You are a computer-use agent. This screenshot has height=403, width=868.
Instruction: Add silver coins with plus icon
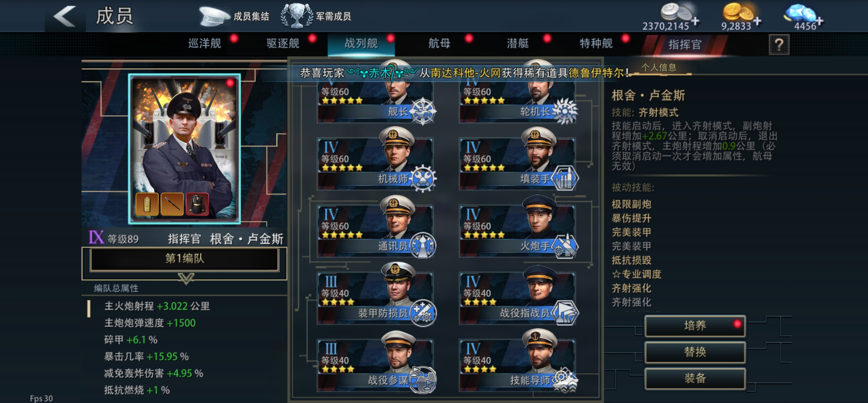pyautogui.click(x=695, y=21)
